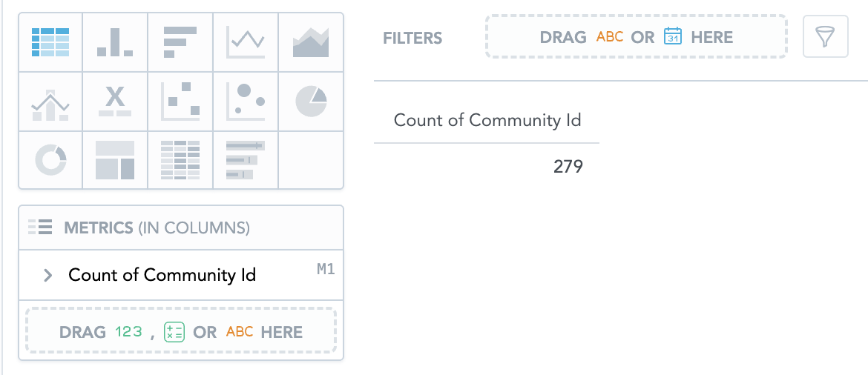868x375 pixels.
Task: Click the metrics drag-here drop zone
Action: pyautogui.click(x=181, y=331)
